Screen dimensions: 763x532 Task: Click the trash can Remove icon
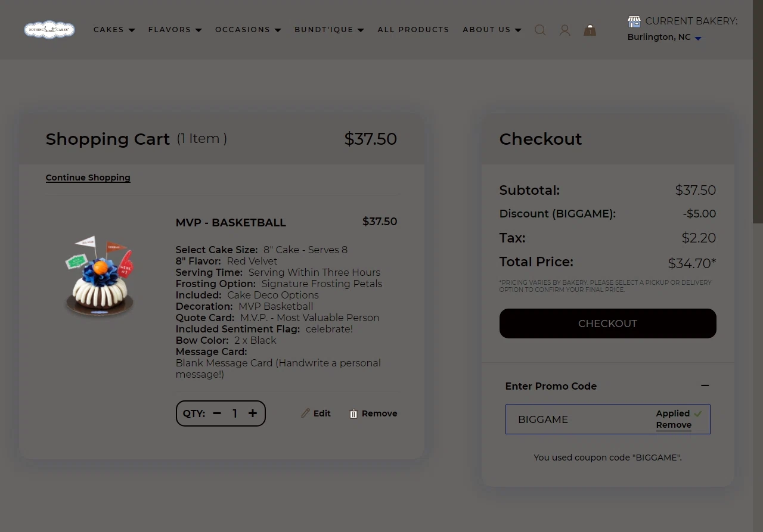(x=353, y=413)
